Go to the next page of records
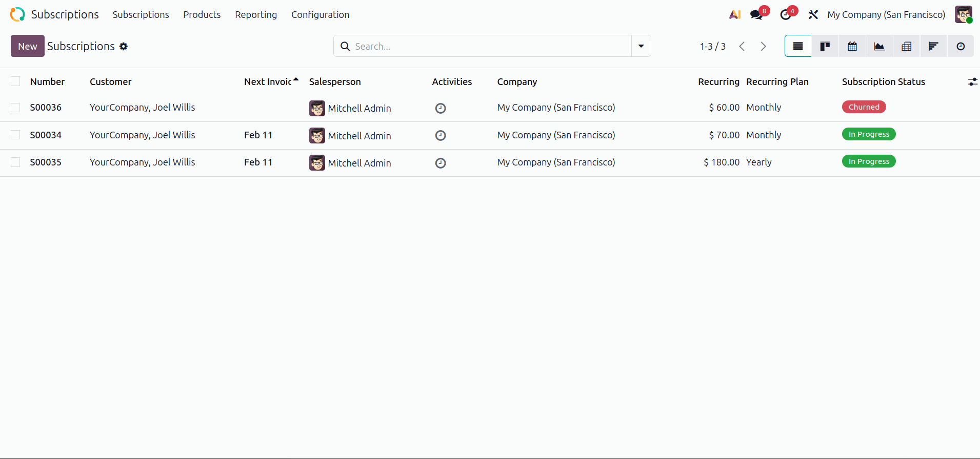The height and width of the screenshot is (459, 980). tap(763, 46)
